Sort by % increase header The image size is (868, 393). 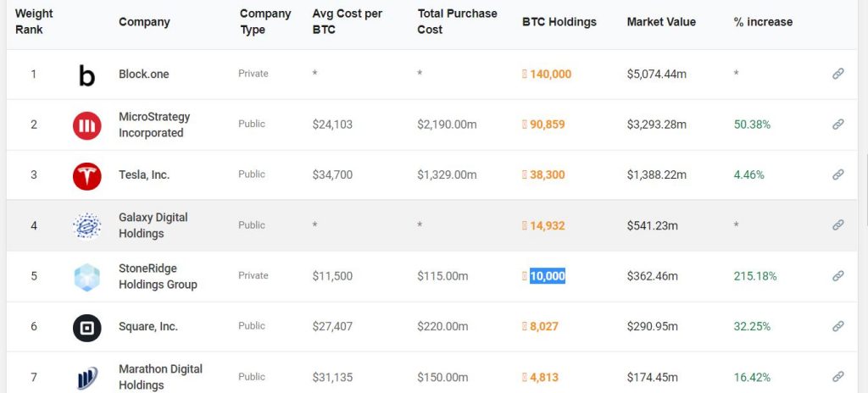[x=764, y=22]
